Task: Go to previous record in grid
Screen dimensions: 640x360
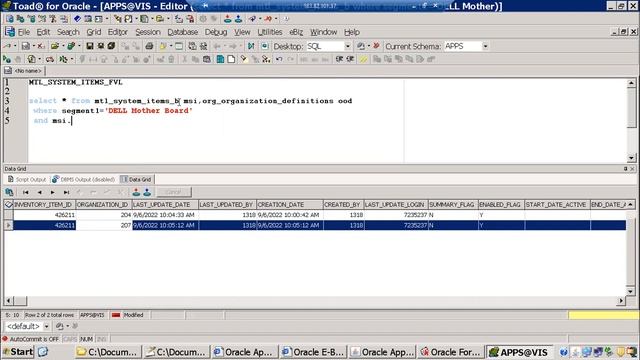Action: point(39,192)
